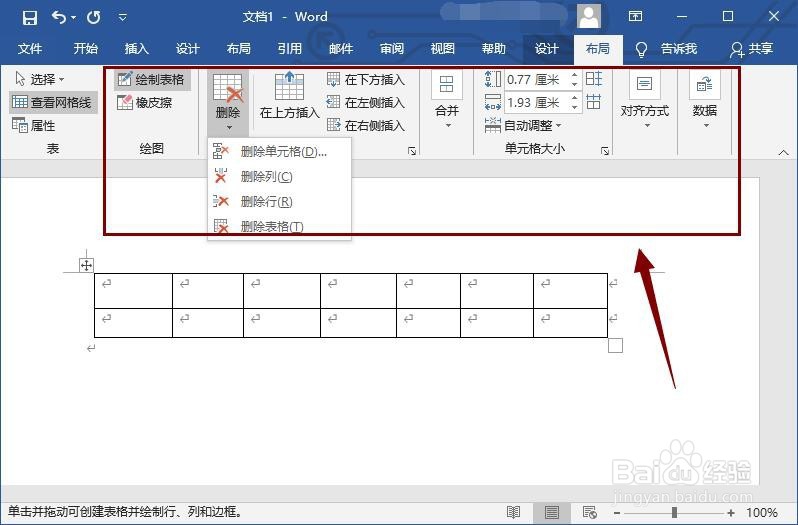Open table 属性

pos(34,125)
